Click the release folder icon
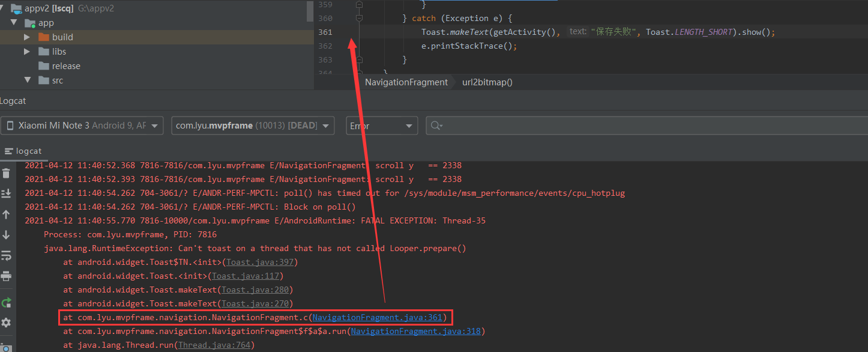Image resolution: width=868 pixels, height=352 pixels. tap(44, 66)
